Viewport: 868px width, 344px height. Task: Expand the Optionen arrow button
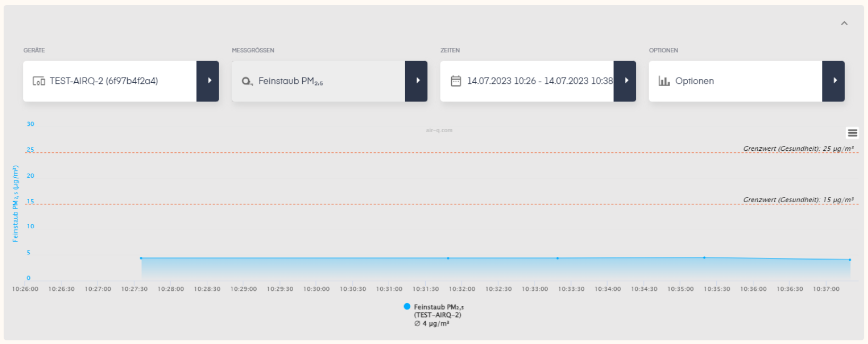(x=834, y=81)
